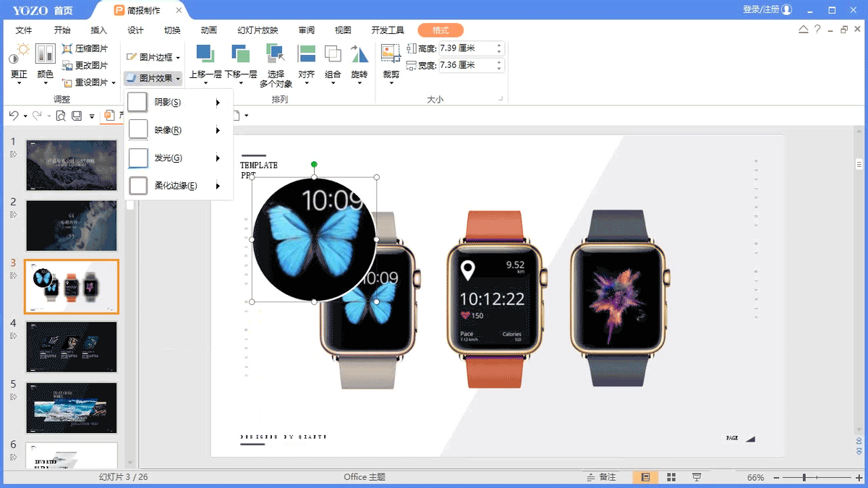
Task: Switch to the 插入 insert tab
Action: (98, 30)
